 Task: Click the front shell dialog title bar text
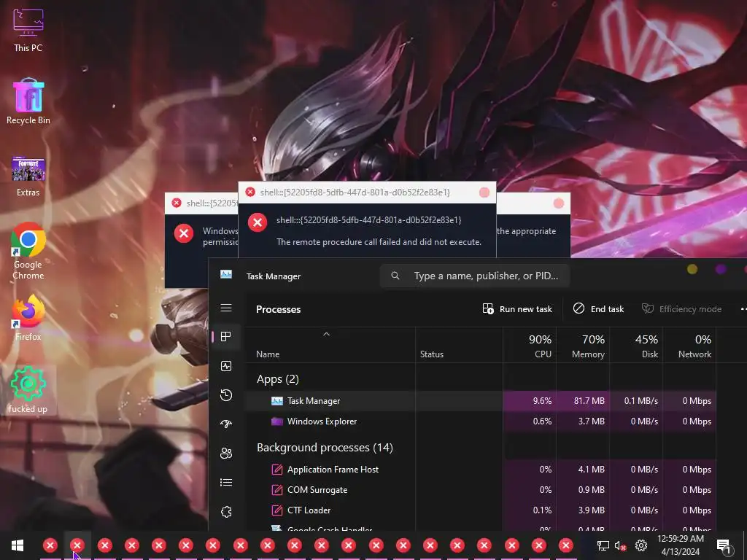point(355,192)
